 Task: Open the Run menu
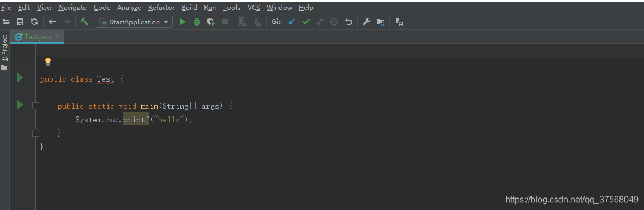click(210, 8)
